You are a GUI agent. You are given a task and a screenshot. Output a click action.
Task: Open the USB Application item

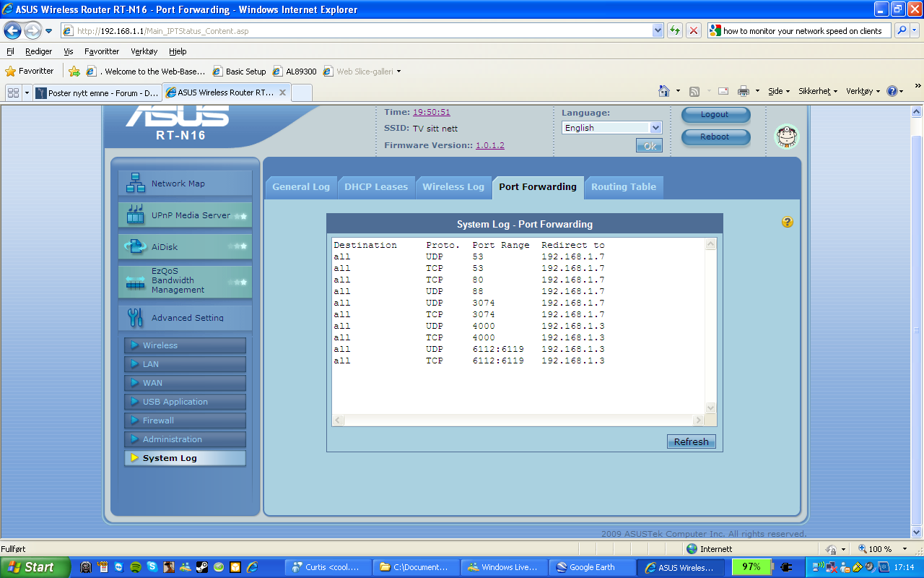(x=185, y=402)
